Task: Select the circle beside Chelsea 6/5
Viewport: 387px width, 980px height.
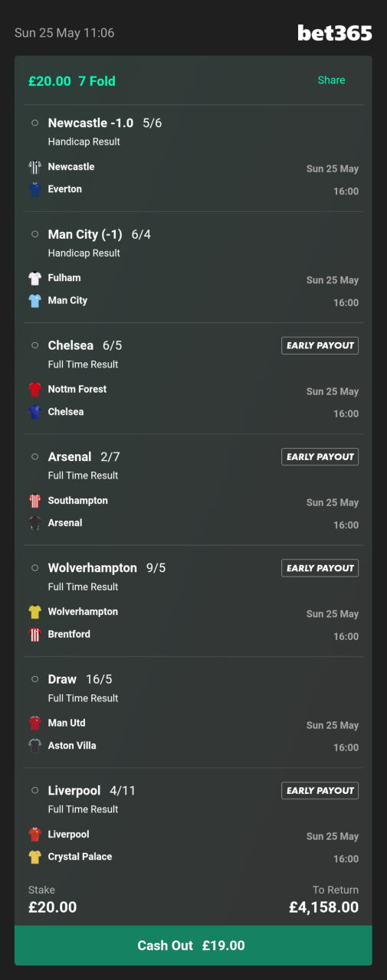Action: point(34,346)
